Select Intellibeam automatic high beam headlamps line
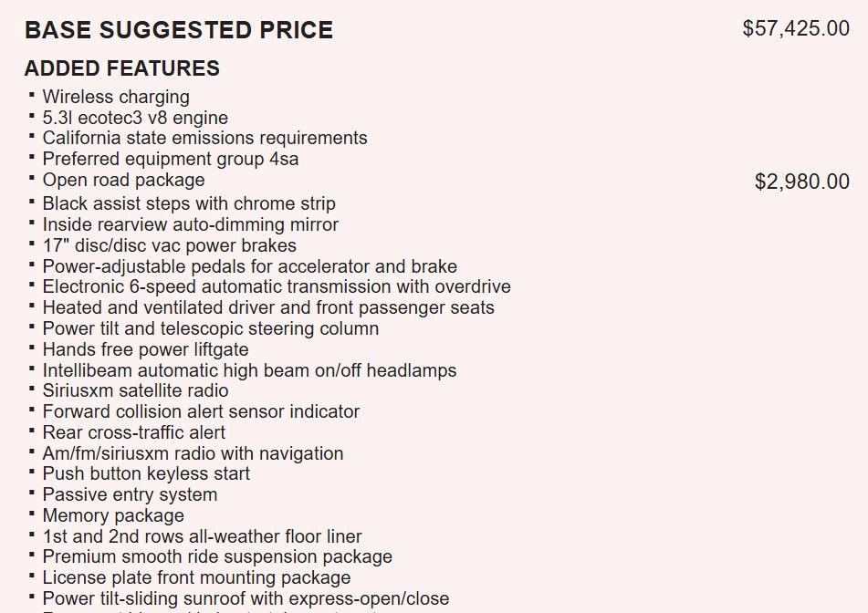This screenshot has width=868, height=613. 249,370
